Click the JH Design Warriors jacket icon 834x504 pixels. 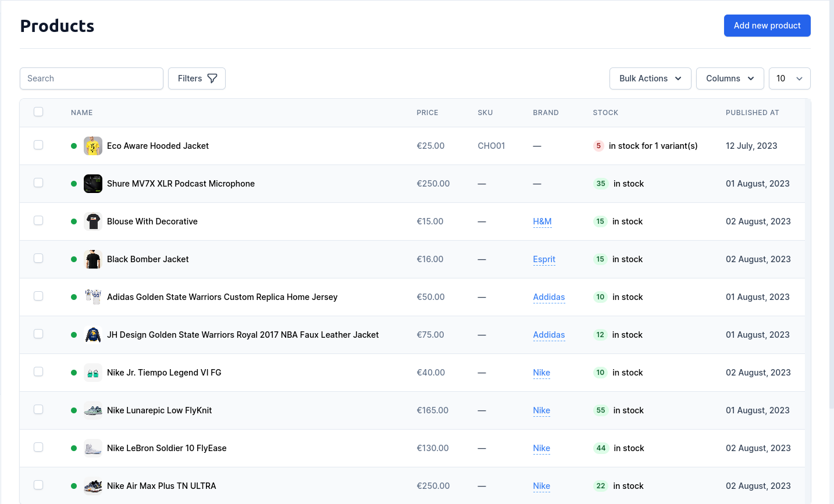pyautogui.click(x=93, y=335)
